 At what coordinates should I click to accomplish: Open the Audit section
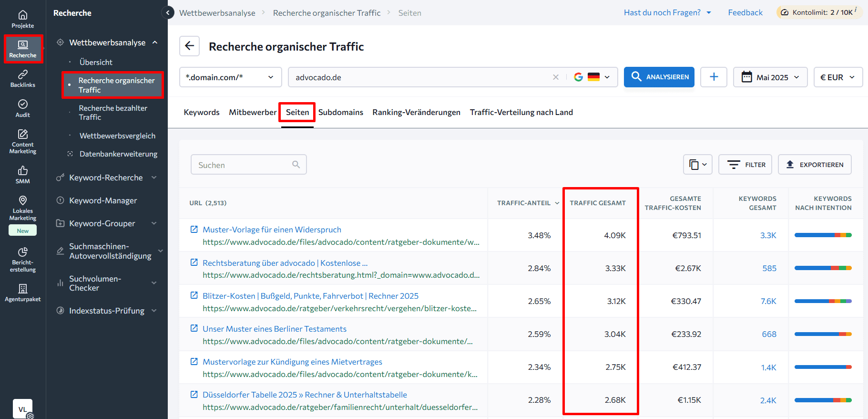[x=23, y=108]
